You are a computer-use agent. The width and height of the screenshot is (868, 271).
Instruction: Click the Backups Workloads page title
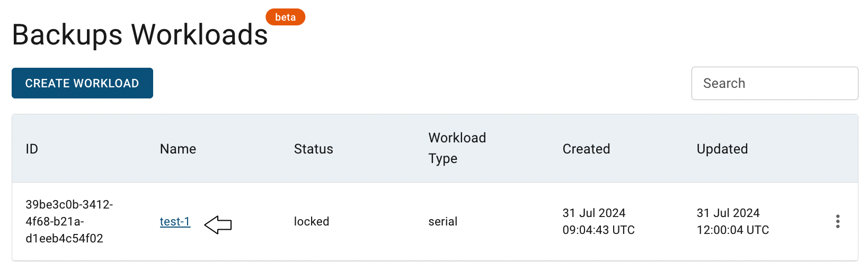(140, 34)
